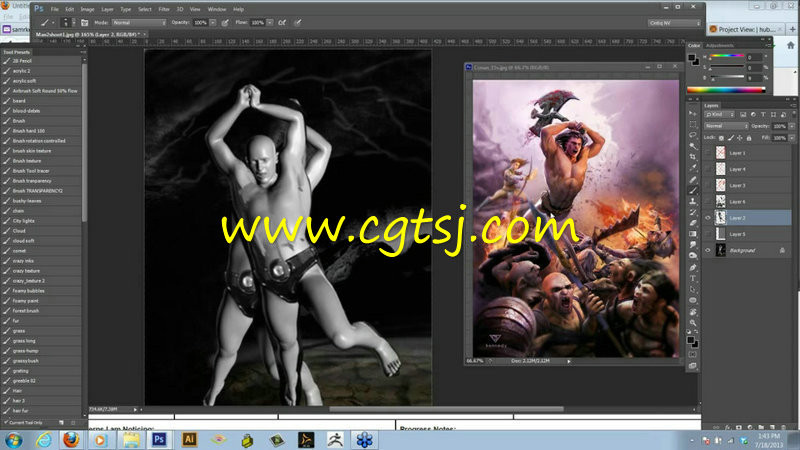Select the History Brush tool
Image resolution: width=800 pixels, height=450 pixels.
pyautogui.click(x=692, y=212)
